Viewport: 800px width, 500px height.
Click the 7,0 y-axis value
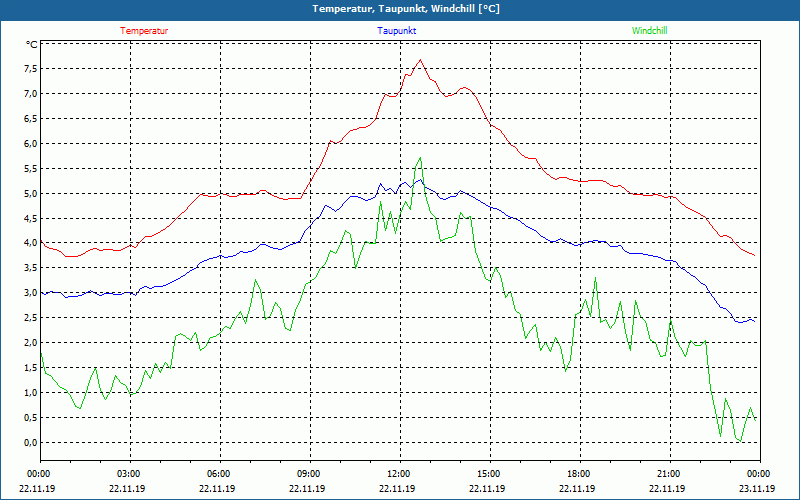click(x=31, y=94)
